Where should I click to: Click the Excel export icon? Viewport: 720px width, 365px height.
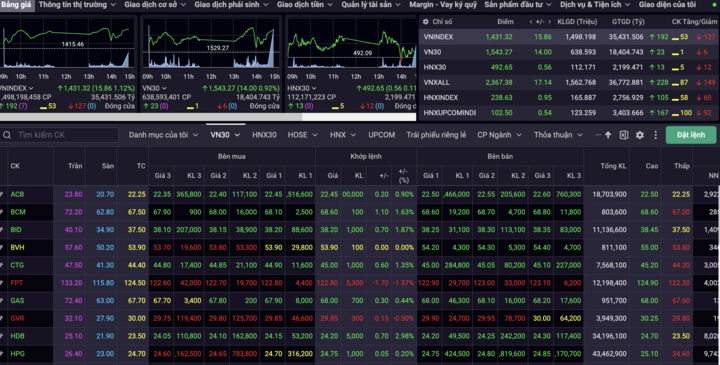point(624,135)
